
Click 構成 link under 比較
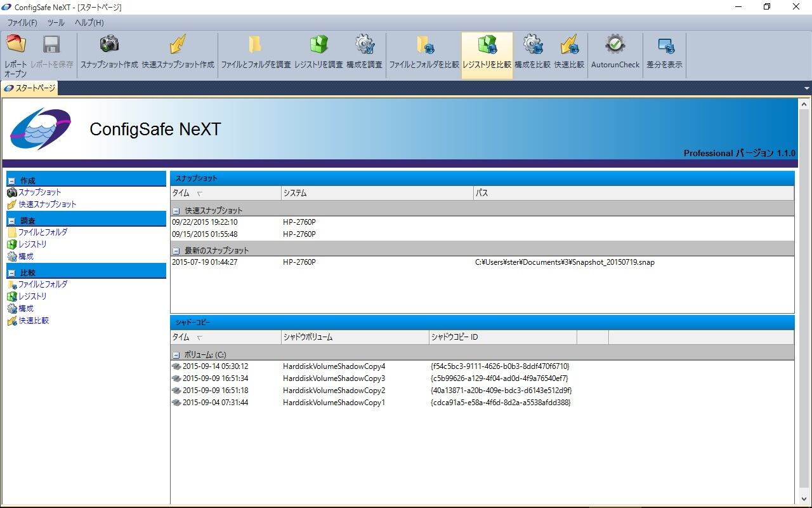[26, 309]
